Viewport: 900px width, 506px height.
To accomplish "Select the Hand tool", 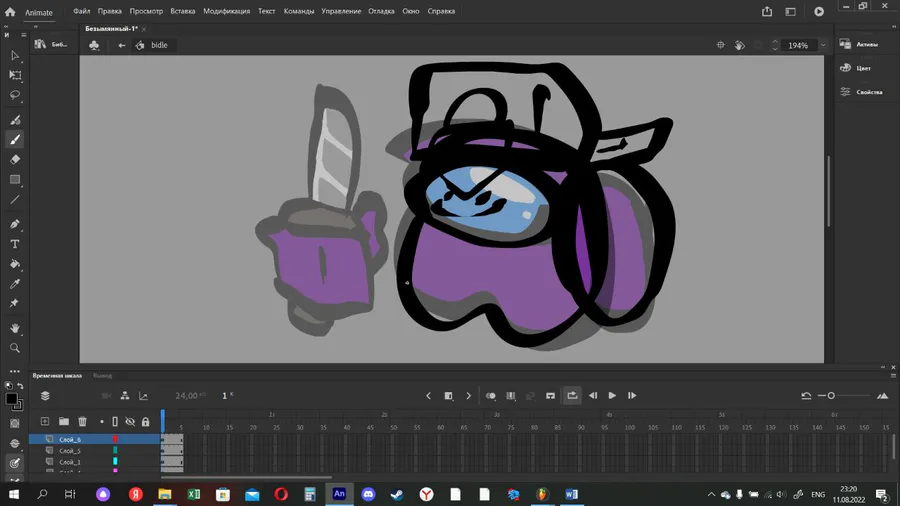I will 15,328.
